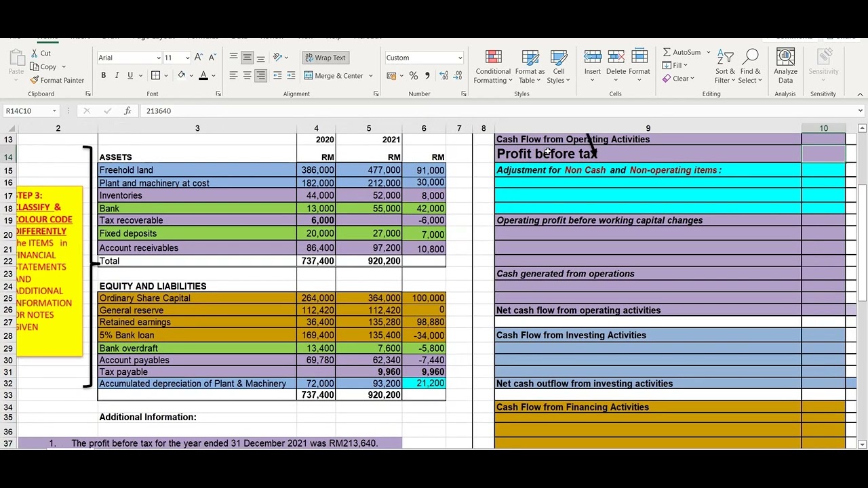The image size is (868, 488).
Task: Click the Insert Function fx icon
Action: pos(127,110)
